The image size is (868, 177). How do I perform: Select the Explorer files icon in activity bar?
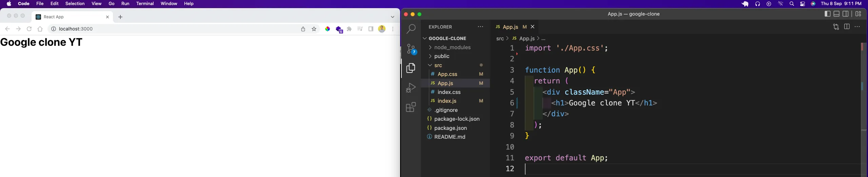(411, 68)
